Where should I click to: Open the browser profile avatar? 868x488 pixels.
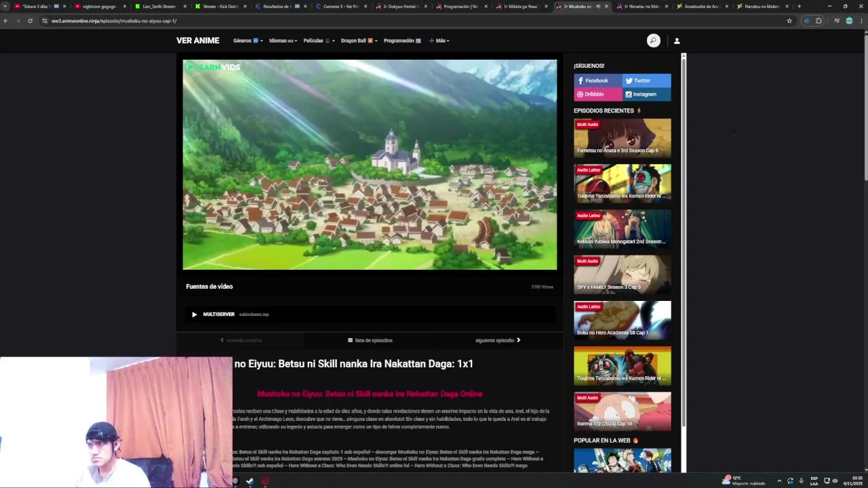coord(849,21)
